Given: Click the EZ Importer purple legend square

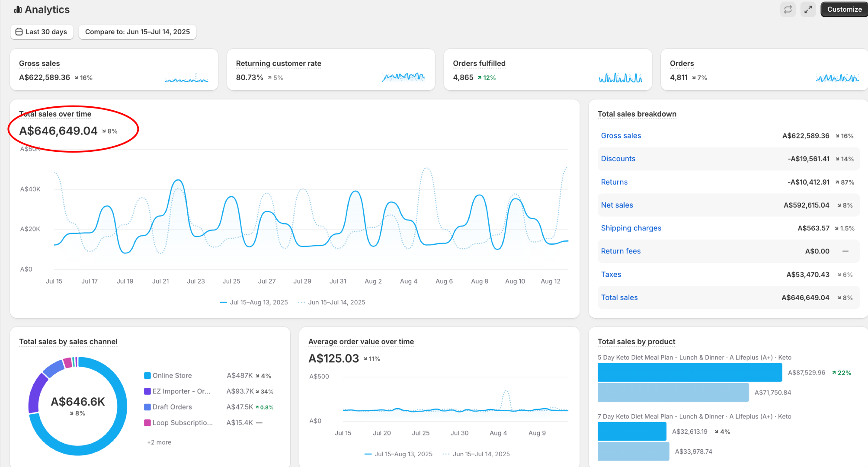Looking at the screenshot, I should tap(147, 391).
